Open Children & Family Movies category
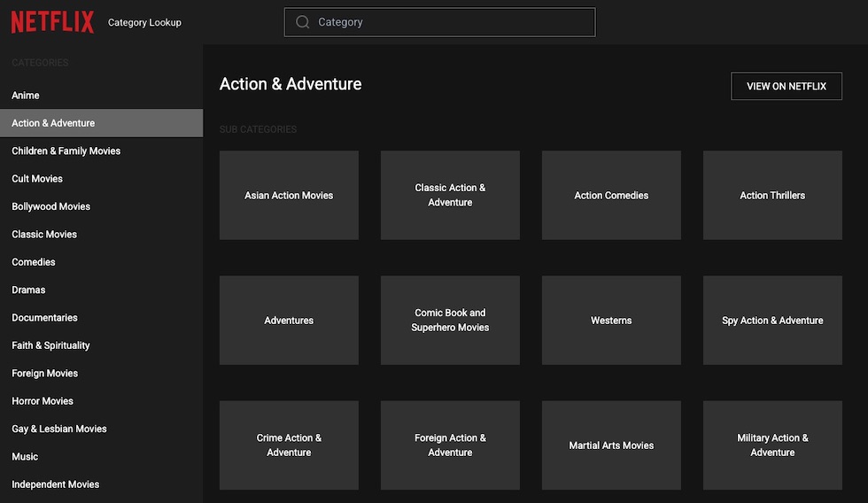 (x=101, y=151)
